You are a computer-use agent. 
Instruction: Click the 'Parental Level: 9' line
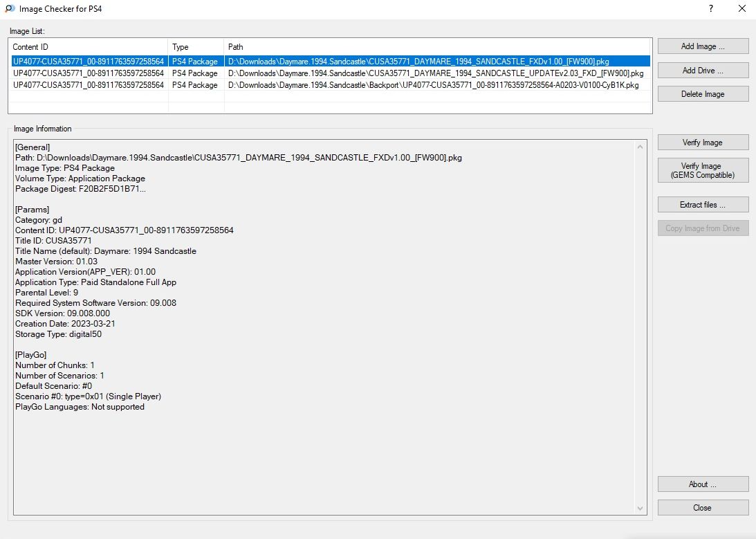[x=46, y=293]
